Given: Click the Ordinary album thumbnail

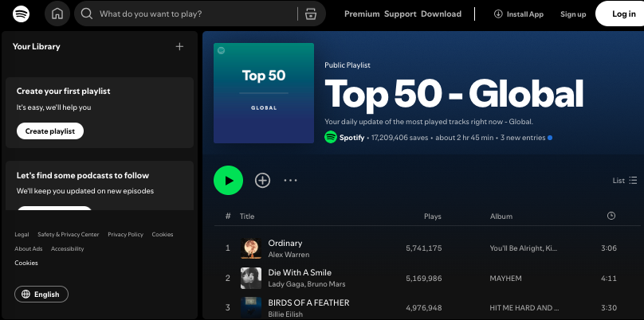Looking at the screenshot, I should click(251, 248).
